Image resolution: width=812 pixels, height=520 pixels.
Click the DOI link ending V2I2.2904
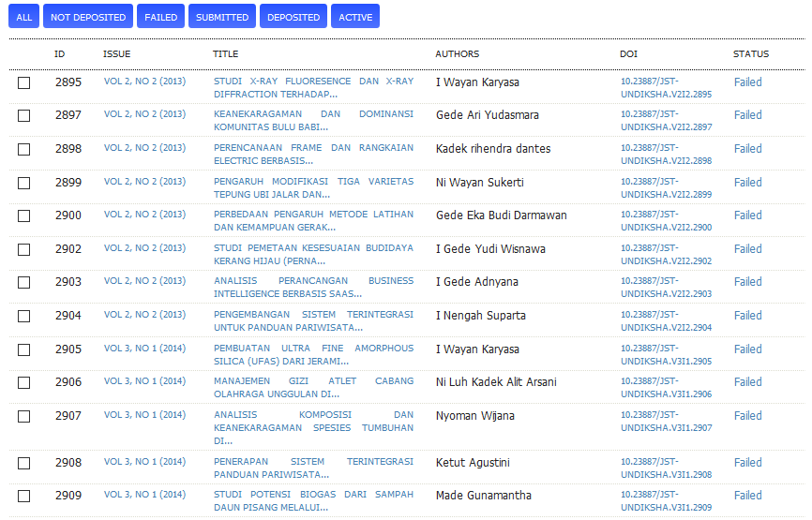pyautogui.click(x=666, y=321)
